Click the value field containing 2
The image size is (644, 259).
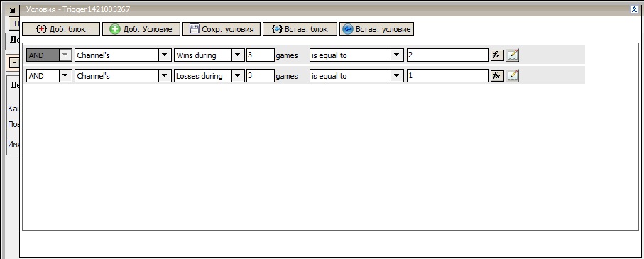tap(447, 55)
